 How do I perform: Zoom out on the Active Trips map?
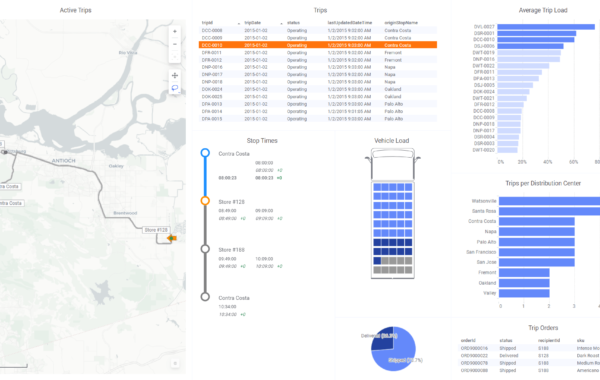pyautogui.click(x=175, y=44)
